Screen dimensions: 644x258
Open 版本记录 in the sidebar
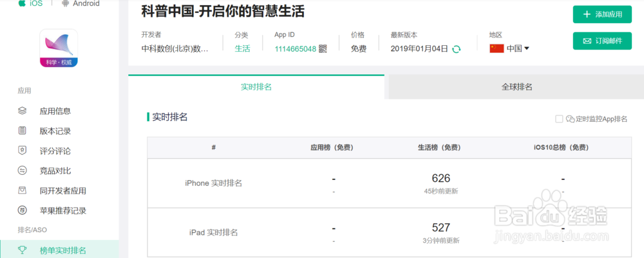(55, 131)
